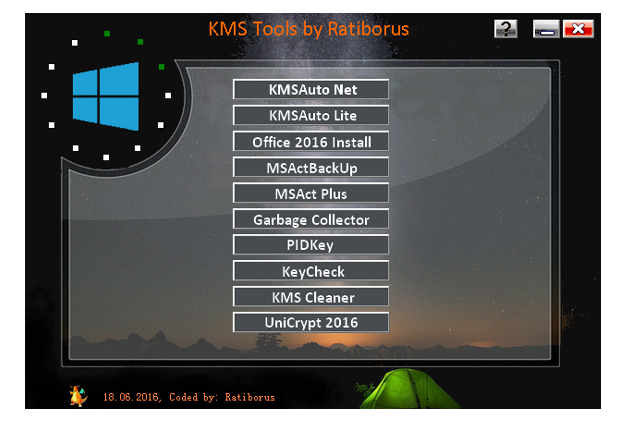Launch KMSAuto Net
626x423 pixels.
[311, 90]
